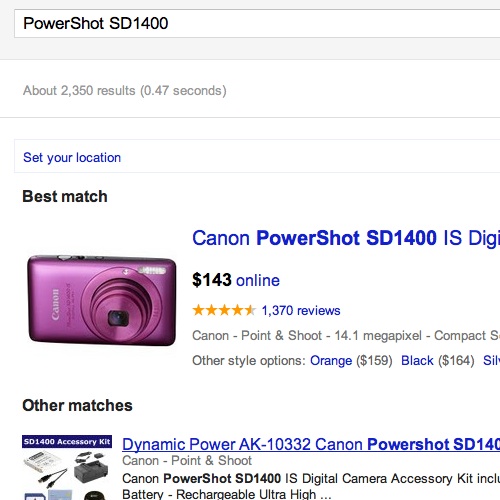This screenshot has width=500, height=500.
Task: Click the ($164) price text
Action: click(456, 361)
